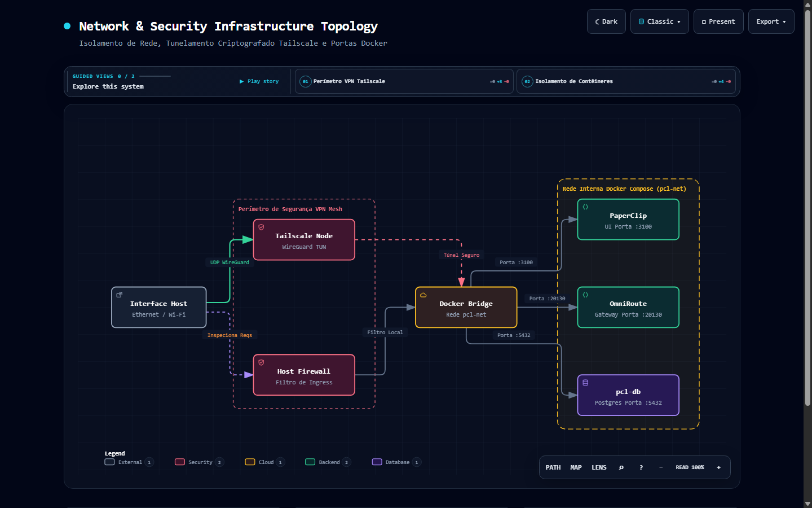Click the code icon on OmniRoute
Screen dimensions: 812x508
pyautogui.click(x=585, y=295)
